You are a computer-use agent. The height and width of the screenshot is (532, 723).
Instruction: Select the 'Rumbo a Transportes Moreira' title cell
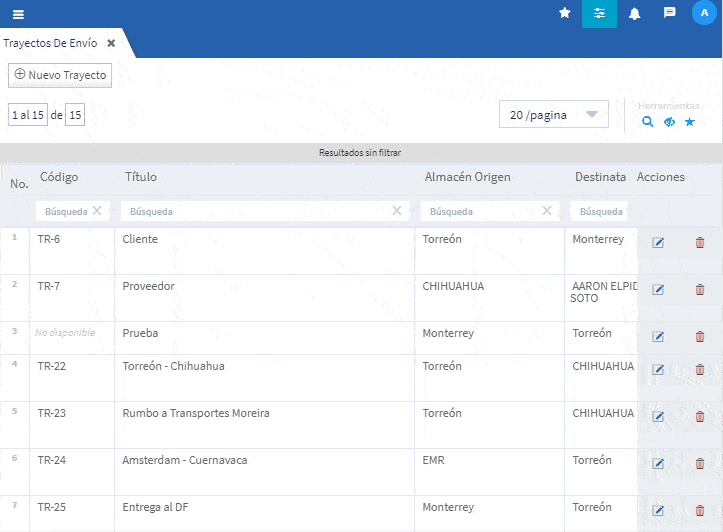(264, 425)
